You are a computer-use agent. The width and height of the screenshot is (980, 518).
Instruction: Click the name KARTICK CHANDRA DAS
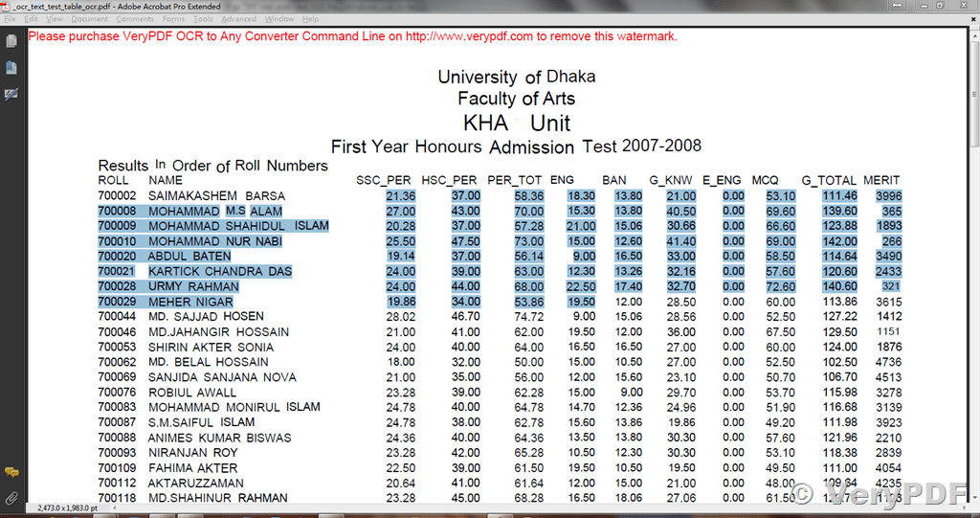coord(220,271)
